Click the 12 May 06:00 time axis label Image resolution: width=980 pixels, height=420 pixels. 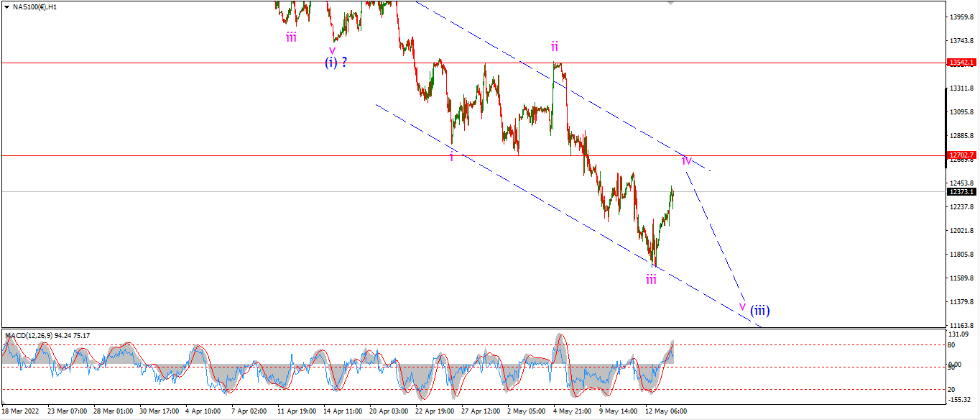tap(664, 411)
